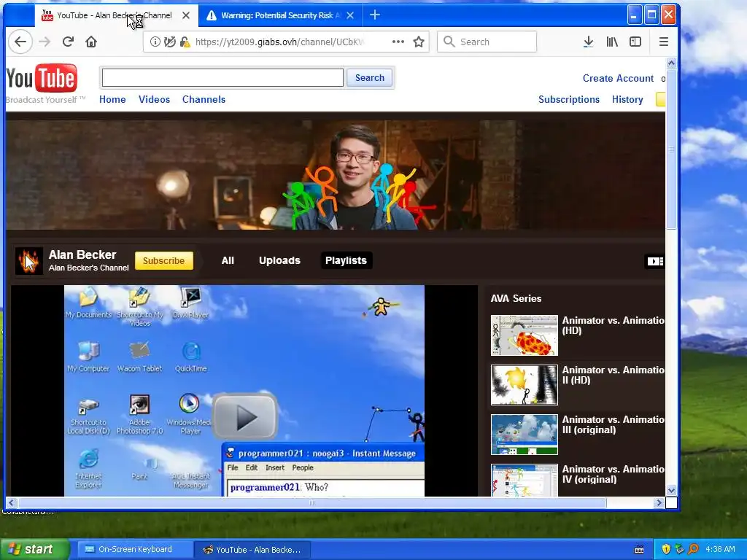Screen dimensions: 747x560
Task: Click the padlock security warning icon
Action: coord(185,42)
